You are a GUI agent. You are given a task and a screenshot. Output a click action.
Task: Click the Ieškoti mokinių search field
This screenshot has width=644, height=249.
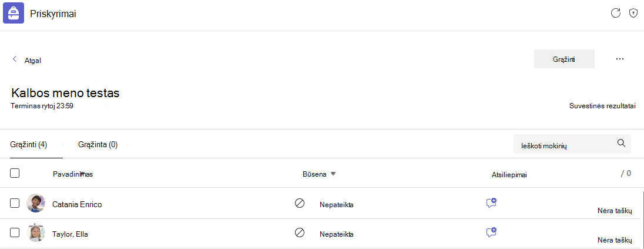click(572, 144)
